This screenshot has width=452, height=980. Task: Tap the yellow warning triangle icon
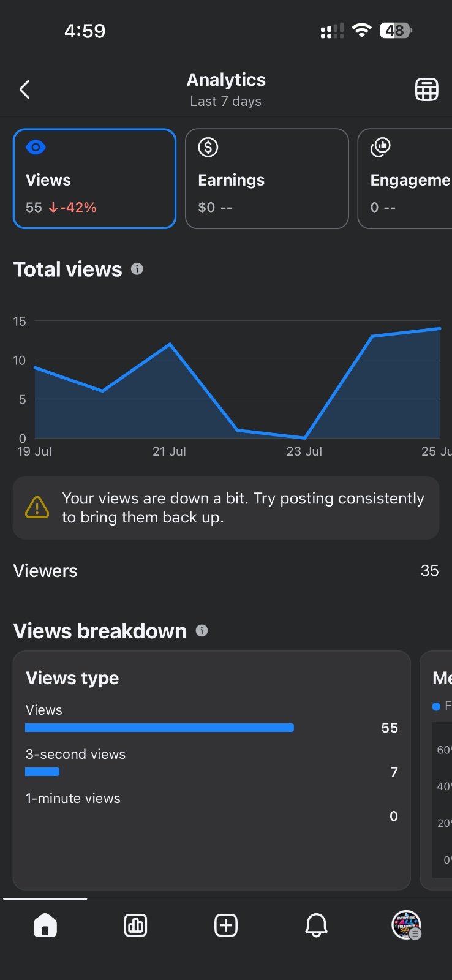(37, 507)
